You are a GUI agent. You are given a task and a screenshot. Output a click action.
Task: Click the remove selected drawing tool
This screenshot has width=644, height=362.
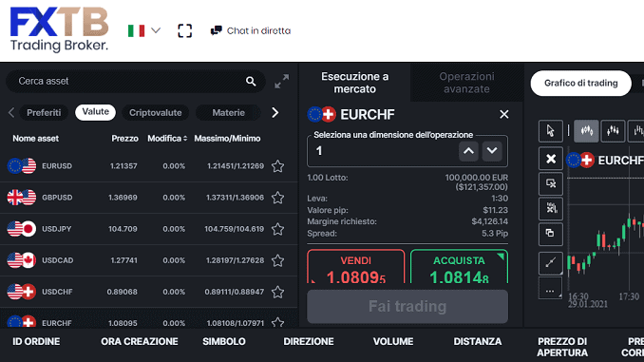551,183
